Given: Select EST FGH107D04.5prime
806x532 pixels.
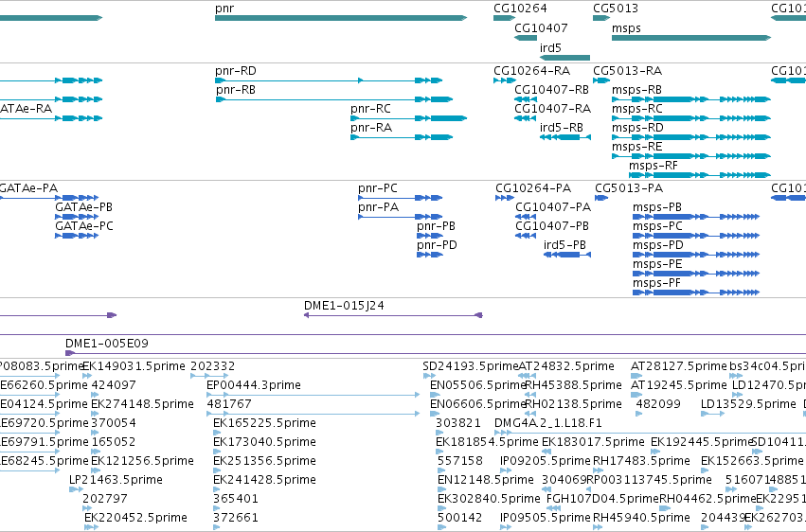Looking at the screenshot, I should point(553,508).
